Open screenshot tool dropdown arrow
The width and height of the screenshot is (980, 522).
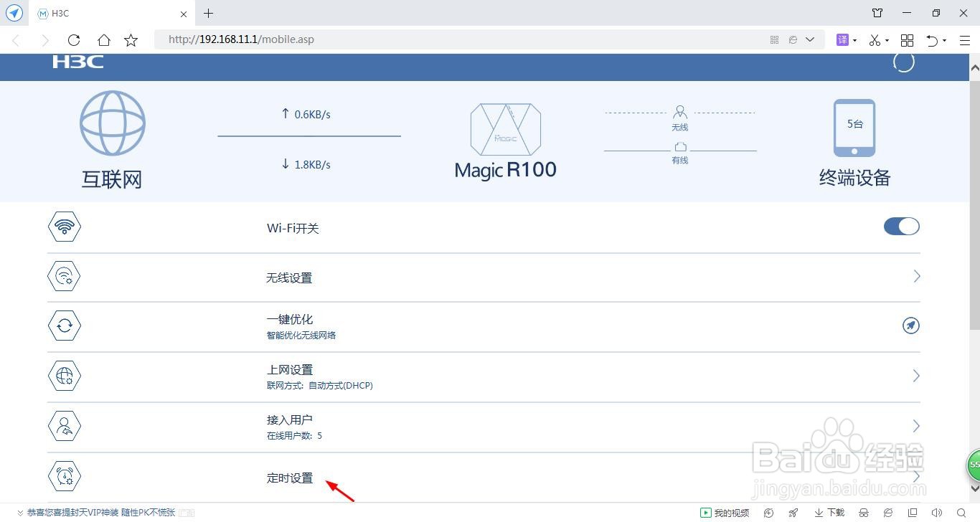887,41
